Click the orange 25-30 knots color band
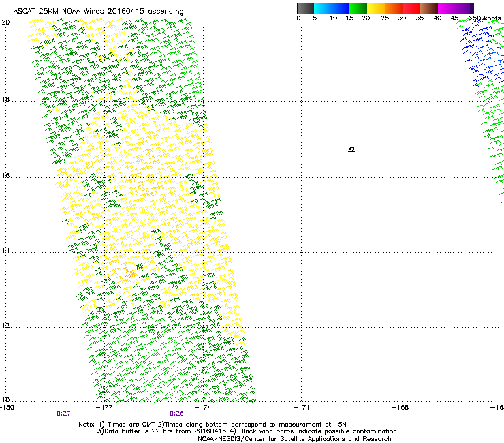The image size is (504, 443). point(394,8)
